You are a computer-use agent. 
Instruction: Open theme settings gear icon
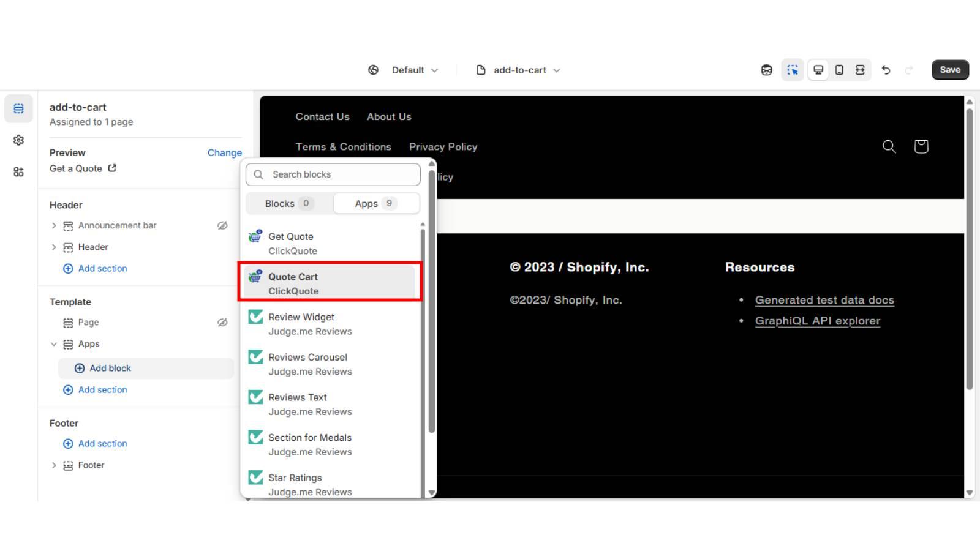pyautogui.click(x=18, y=140)
